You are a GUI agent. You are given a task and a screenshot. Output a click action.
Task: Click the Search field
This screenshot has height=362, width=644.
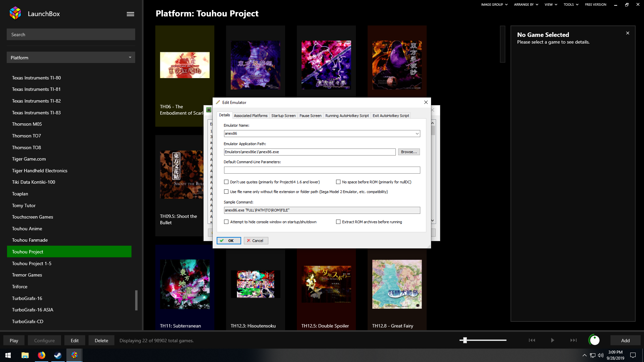pos(71,34)
